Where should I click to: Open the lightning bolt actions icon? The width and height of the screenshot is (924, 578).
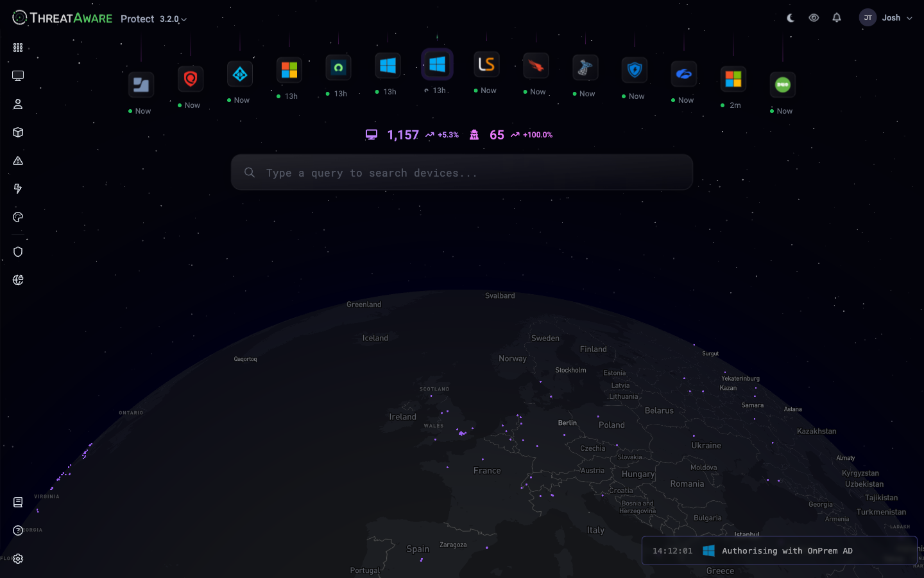[x=18, y=189]
